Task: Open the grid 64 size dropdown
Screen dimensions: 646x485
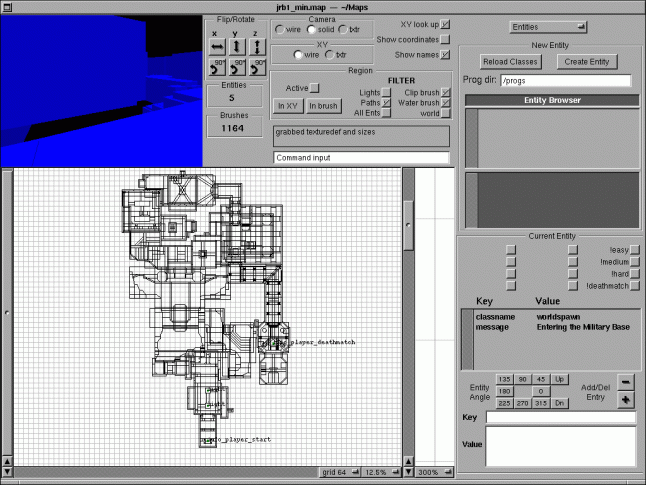Action: pyautogui.click(x=340, y=472)
